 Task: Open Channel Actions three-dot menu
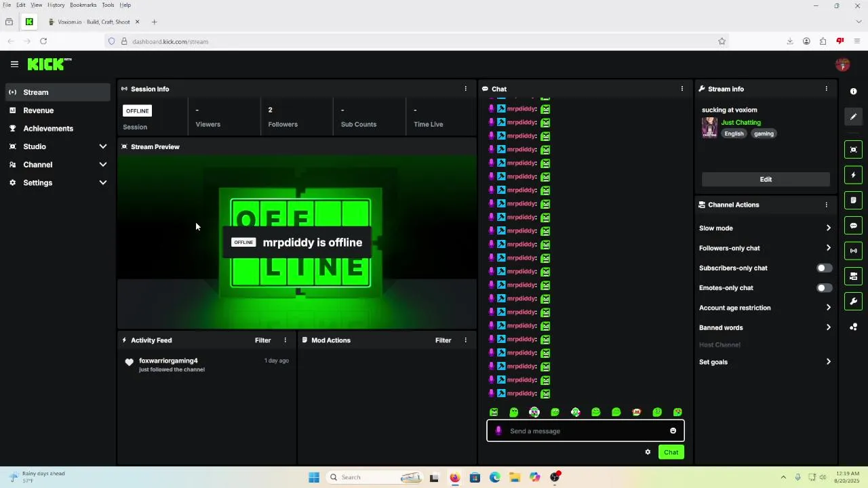(826, 205)
